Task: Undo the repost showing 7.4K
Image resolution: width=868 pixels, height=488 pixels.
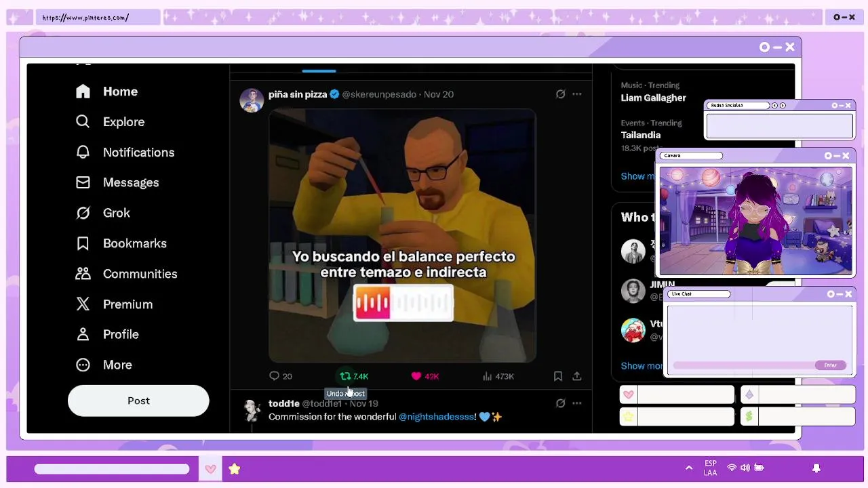Action: (x=353, y=376)
